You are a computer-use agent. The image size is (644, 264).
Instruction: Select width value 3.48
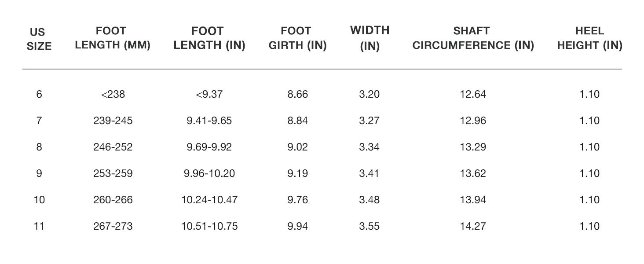(x=370, y=200)
